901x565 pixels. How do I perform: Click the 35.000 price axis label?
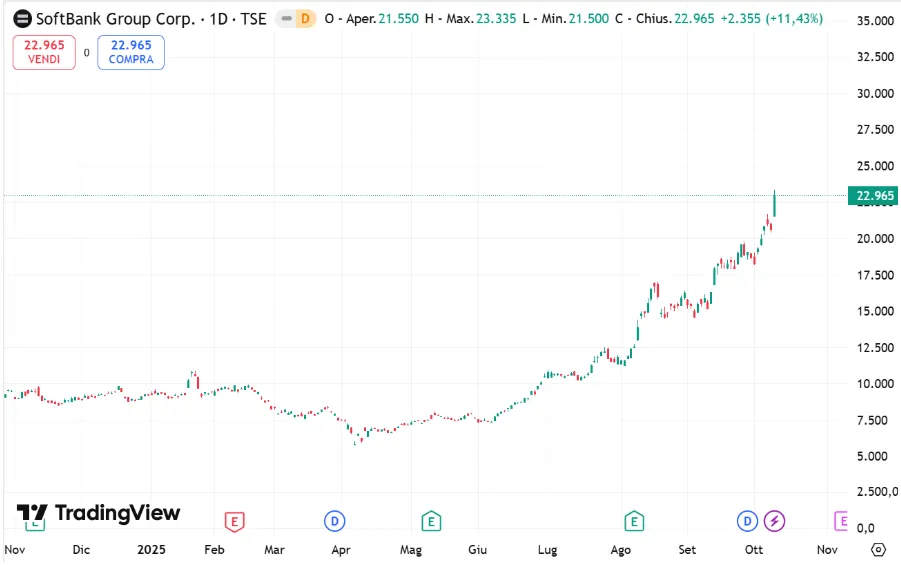point(875,21)
